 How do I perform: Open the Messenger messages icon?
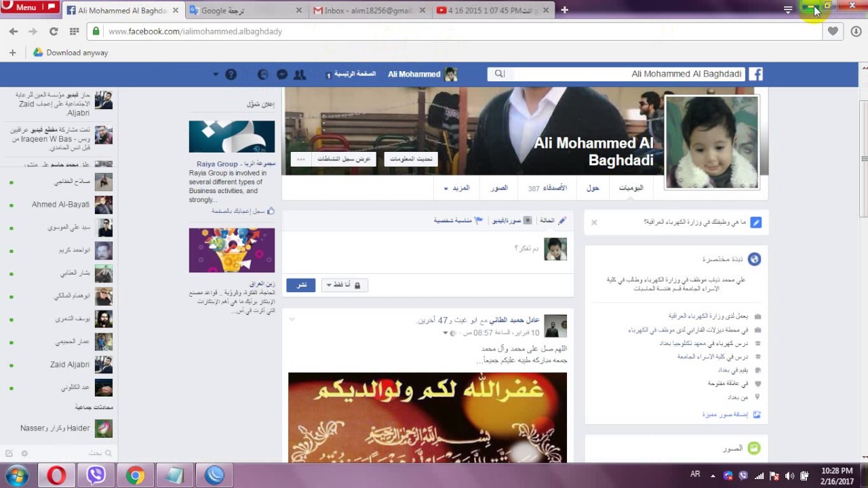tap(282, 74)
